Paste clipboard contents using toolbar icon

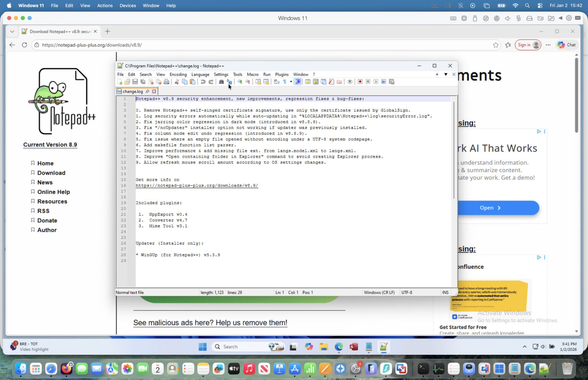pos(192,82)
